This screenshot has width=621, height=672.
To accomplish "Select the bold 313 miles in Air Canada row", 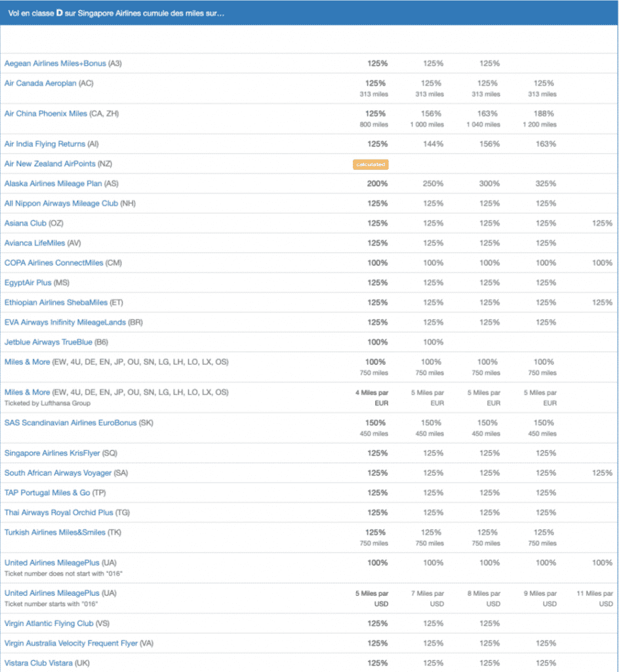I will coord(374,94).
